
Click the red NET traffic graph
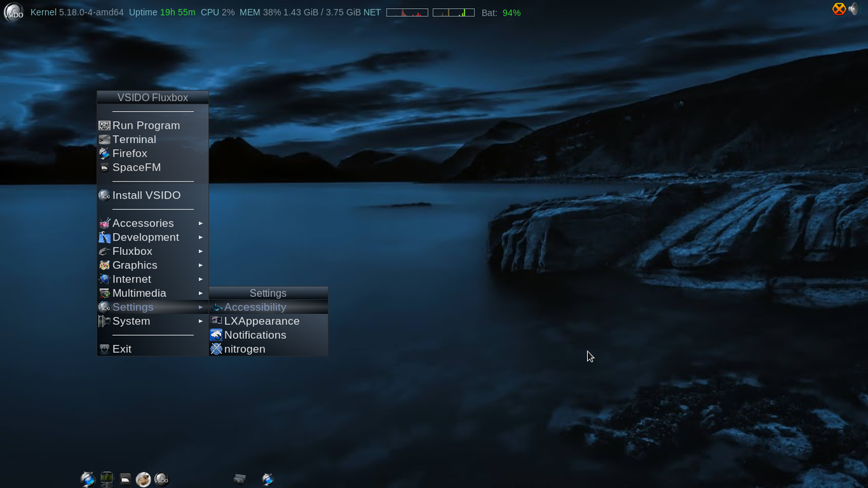tap(407, 12)
